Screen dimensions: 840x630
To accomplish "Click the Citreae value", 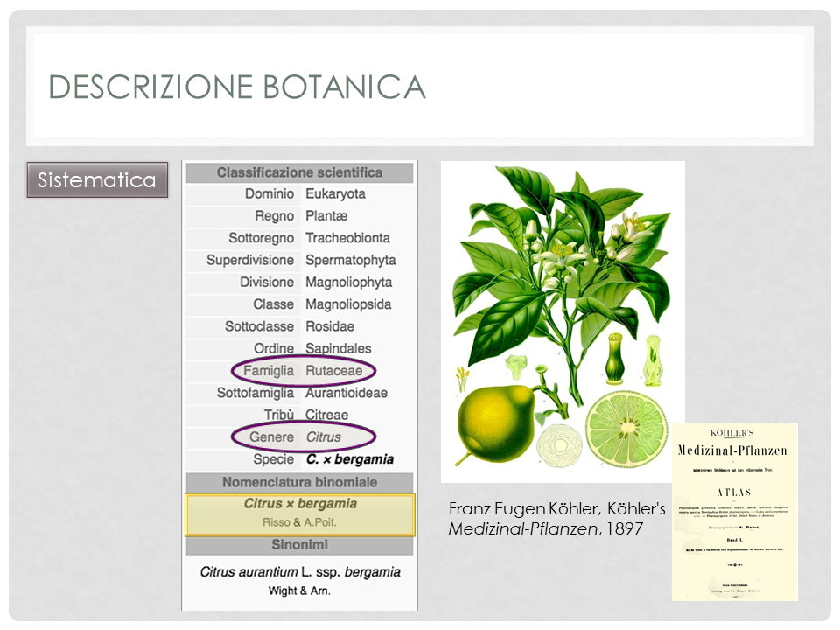I will tap(326, 415).
